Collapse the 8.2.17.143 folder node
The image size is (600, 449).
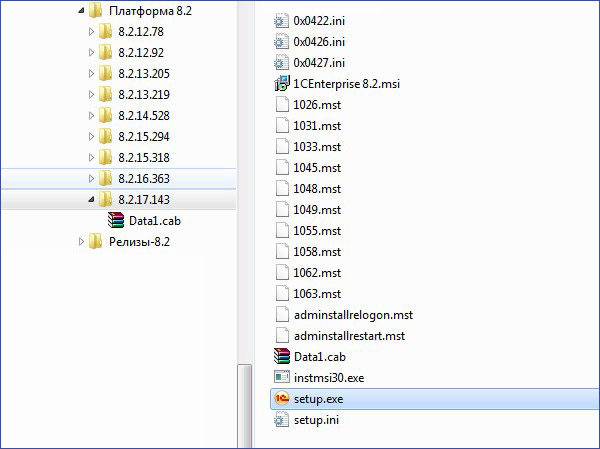[91, 199]
